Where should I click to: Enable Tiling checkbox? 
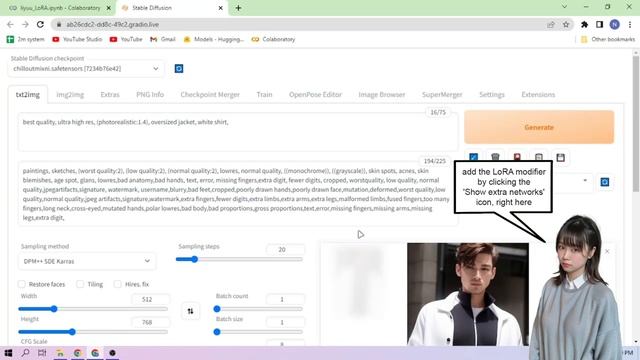coord(80,284)
